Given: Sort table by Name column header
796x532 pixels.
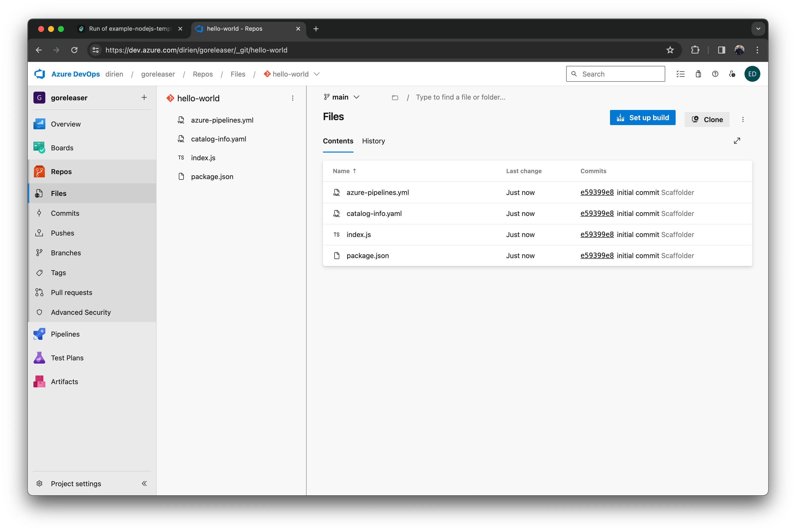Looking at the screenshot, I should click(x=345, y=171).
